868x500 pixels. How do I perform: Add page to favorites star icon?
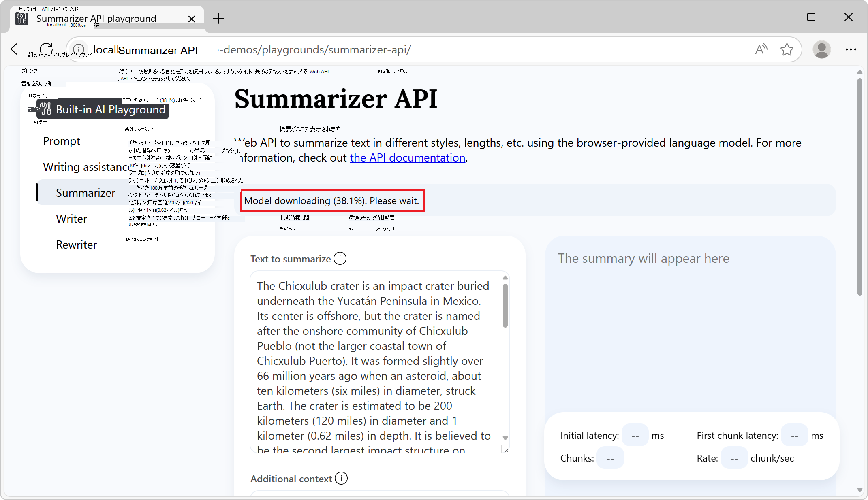coord(787,49)
